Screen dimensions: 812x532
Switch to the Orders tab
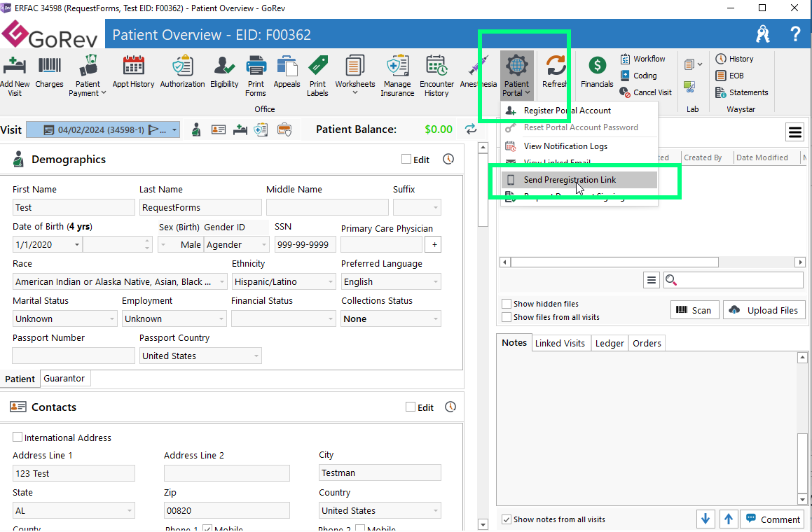[647, 343]
